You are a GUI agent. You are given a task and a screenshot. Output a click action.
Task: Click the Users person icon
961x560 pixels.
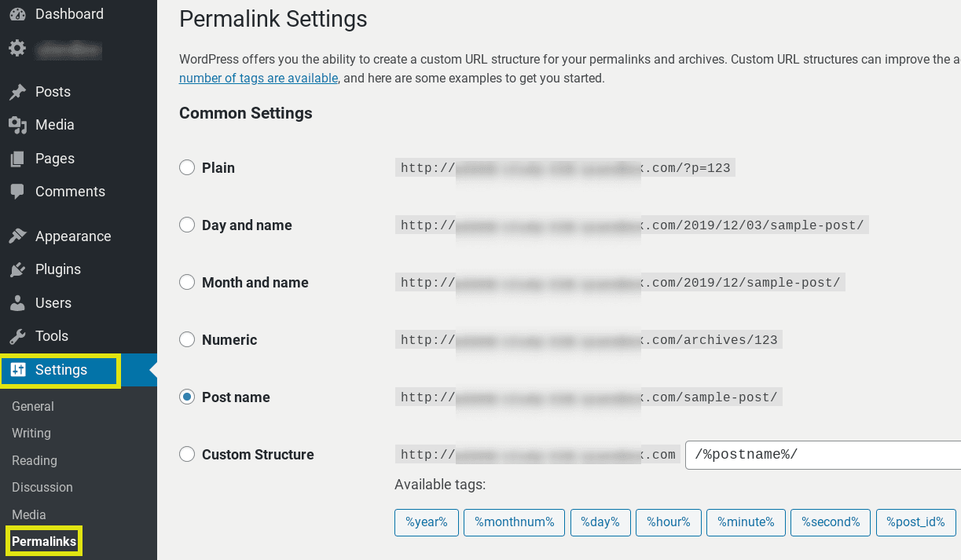pyautogui.click(x=17, y=303)
